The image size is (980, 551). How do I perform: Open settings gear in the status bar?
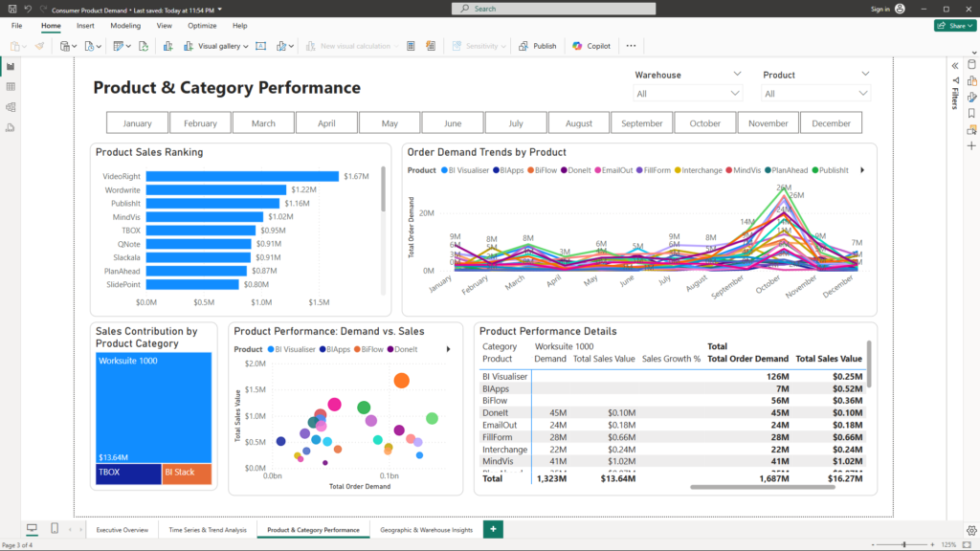point(971,529)
